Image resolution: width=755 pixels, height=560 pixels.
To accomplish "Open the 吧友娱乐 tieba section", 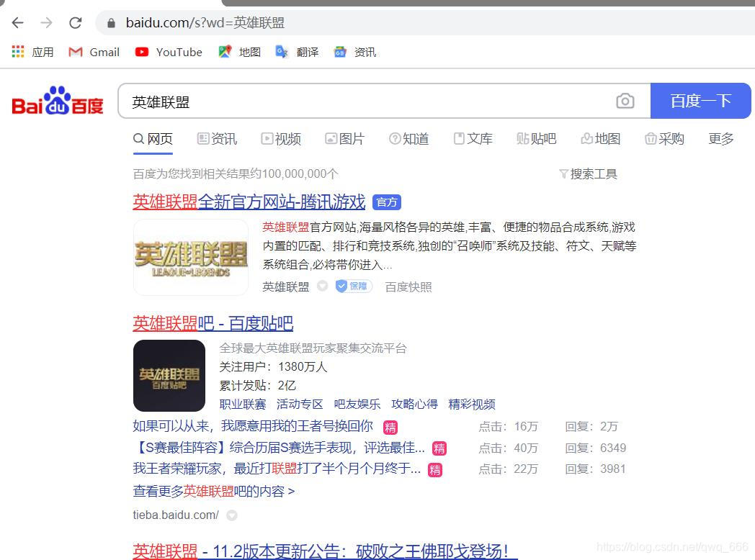I will [x=357, y=404].
